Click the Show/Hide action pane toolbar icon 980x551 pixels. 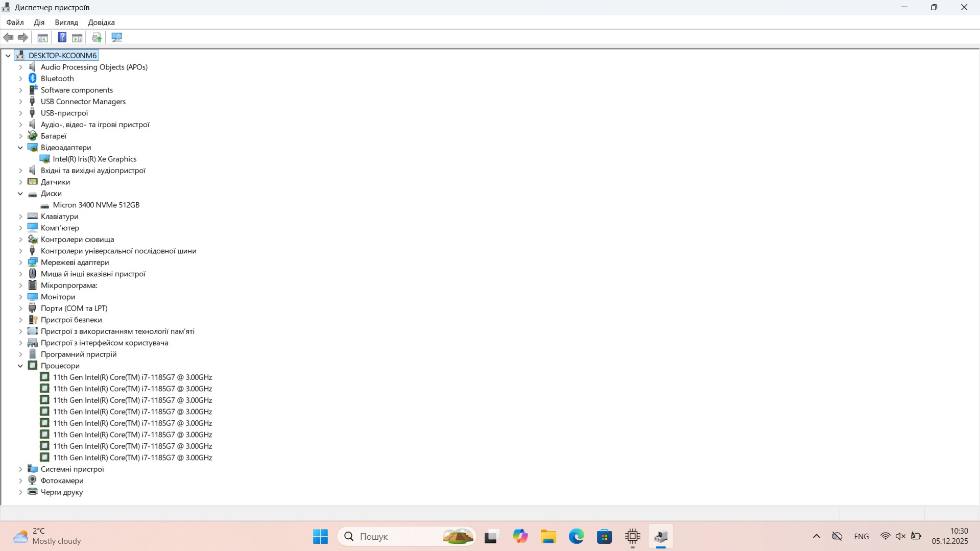[77, 37]
